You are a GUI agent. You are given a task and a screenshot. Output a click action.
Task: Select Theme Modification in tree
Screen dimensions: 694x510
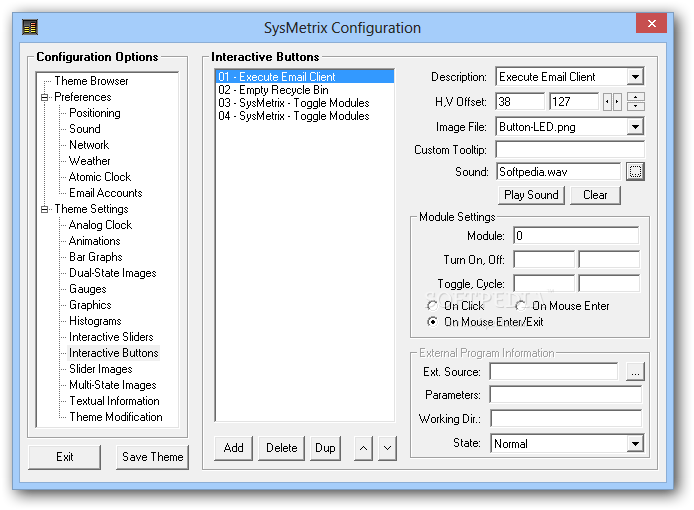click(116, 417)
